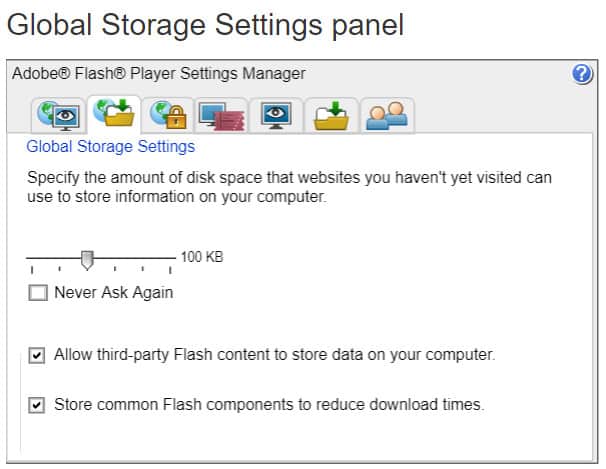The image size is (606, 469).
Task: Select the Global Storage Settings tab icon
Action: point(114,114)
